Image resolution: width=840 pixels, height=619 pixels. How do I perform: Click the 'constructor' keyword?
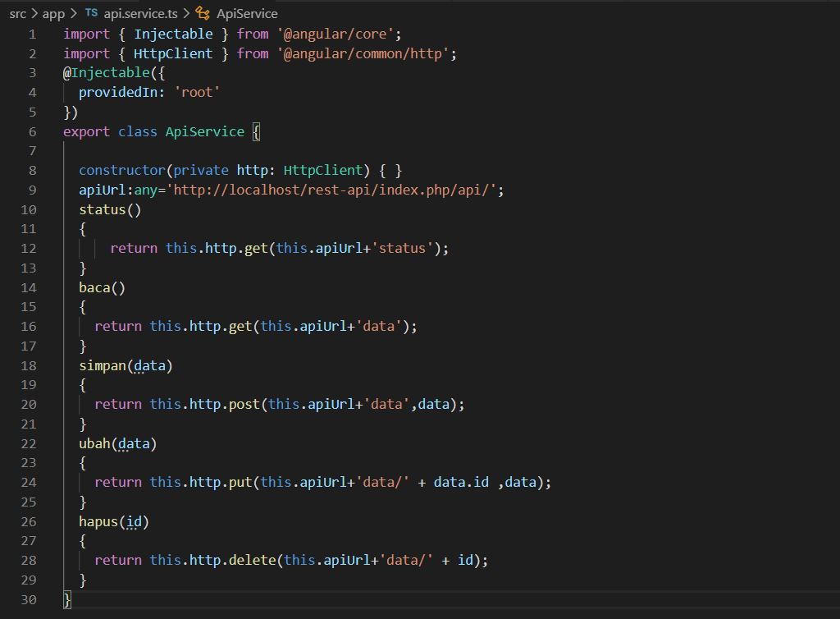coord(122,171)
